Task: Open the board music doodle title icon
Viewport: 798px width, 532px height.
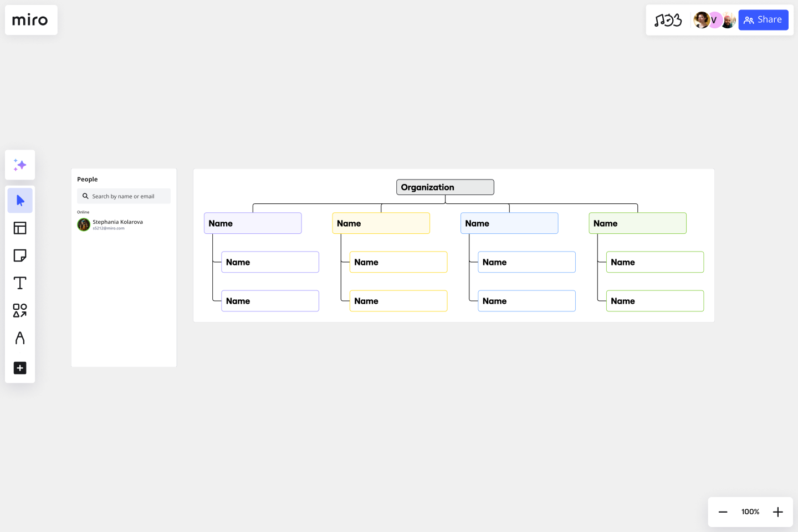Action: (x=668, y=19)
